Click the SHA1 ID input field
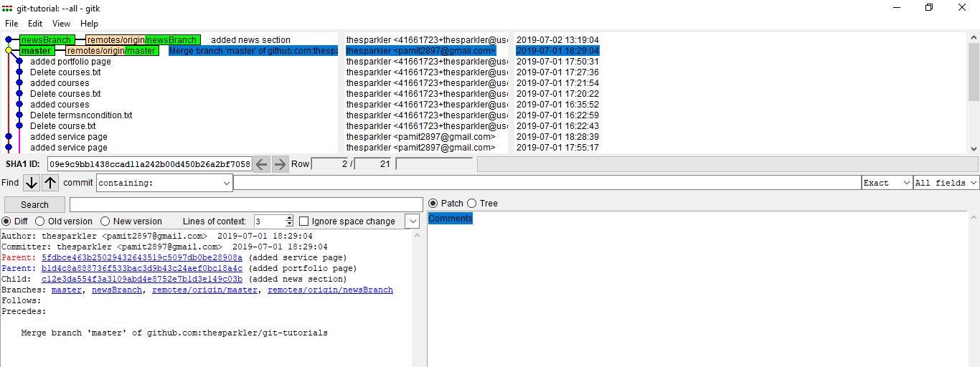The width and height of the screenshot is (980, 367). coord(150,164)
